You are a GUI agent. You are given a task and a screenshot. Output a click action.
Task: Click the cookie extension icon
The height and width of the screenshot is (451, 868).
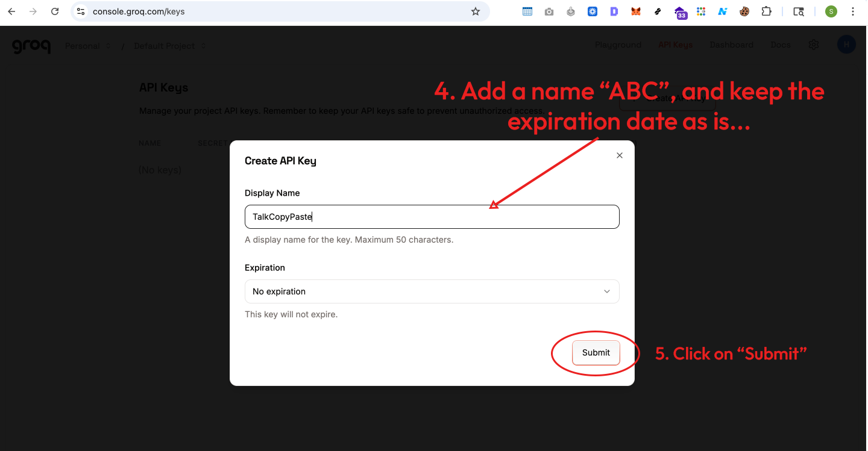744,11
